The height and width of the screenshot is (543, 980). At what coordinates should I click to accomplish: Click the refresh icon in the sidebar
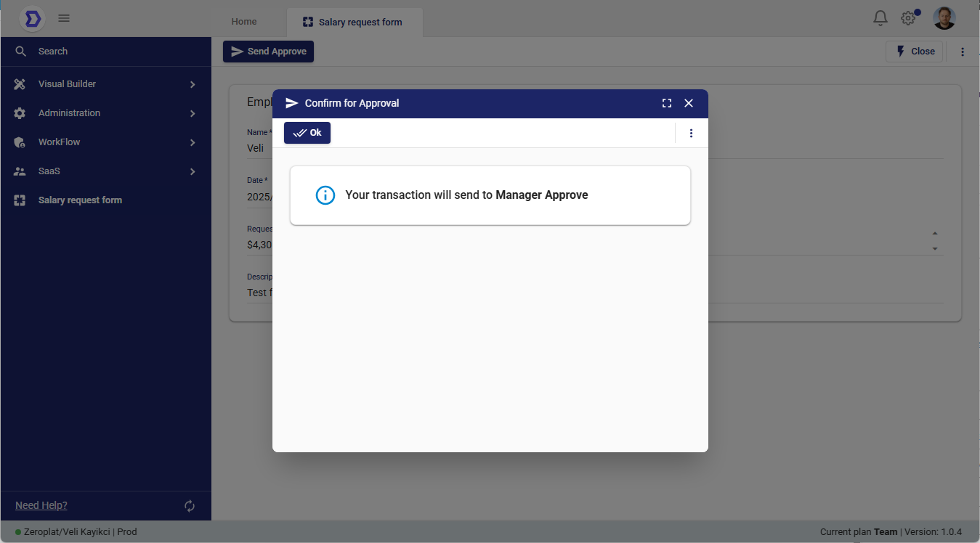(190, 506)
